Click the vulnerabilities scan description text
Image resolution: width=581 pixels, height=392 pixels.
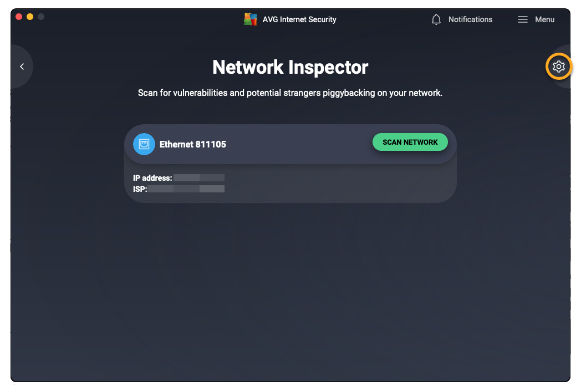point(290,93)
